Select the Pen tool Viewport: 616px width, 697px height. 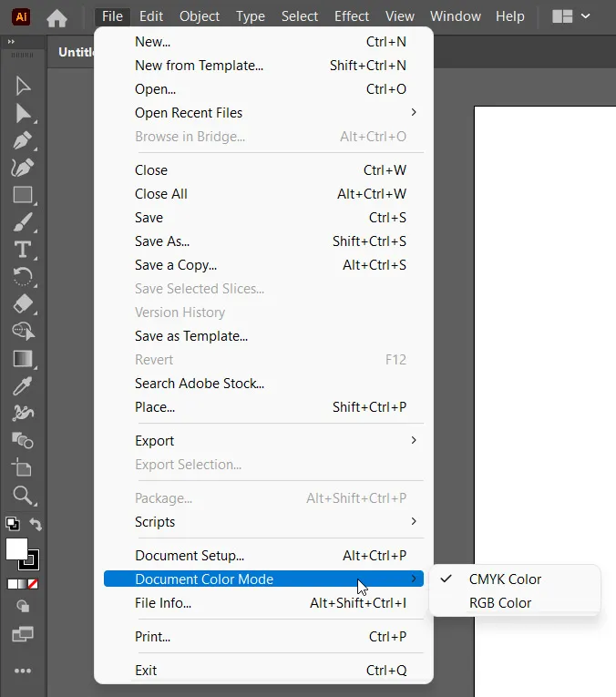(x=23, y=140)
